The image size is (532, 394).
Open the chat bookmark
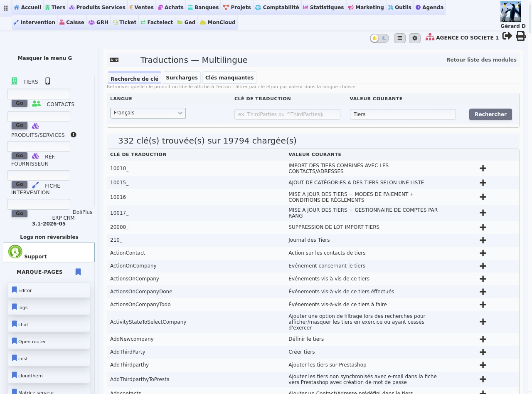click(49, 325)
